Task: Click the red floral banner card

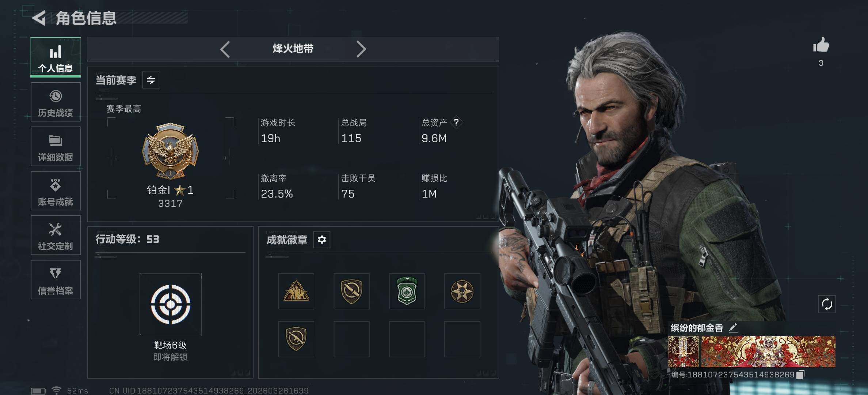Action: pos(768,351)
